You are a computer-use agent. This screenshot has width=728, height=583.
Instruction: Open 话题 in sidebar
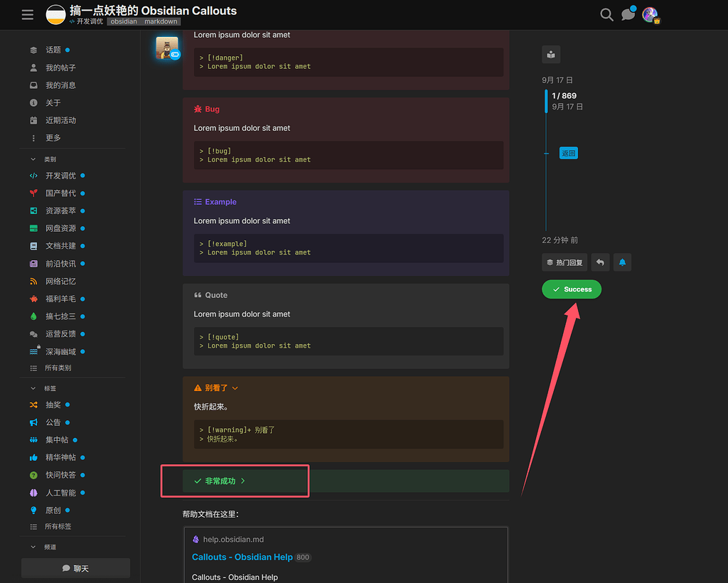pyautogui.click(x=53, y=50)
